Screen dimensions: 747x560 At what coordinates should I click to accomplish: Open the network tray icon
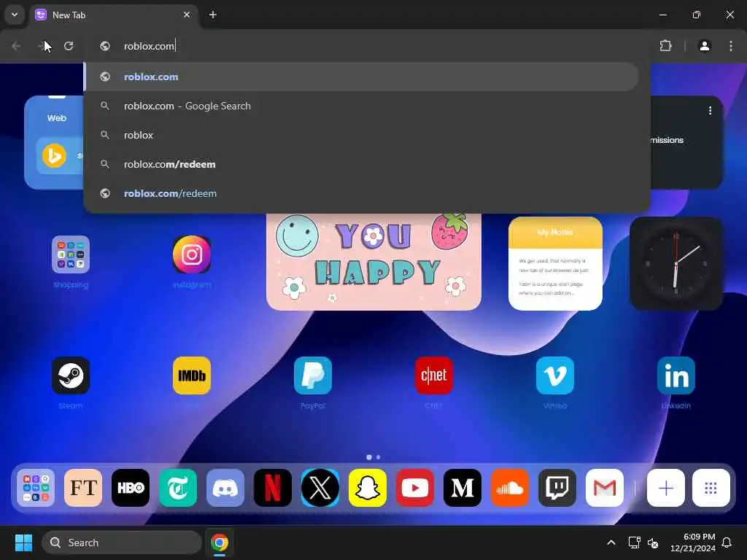[x=634, y=542]
